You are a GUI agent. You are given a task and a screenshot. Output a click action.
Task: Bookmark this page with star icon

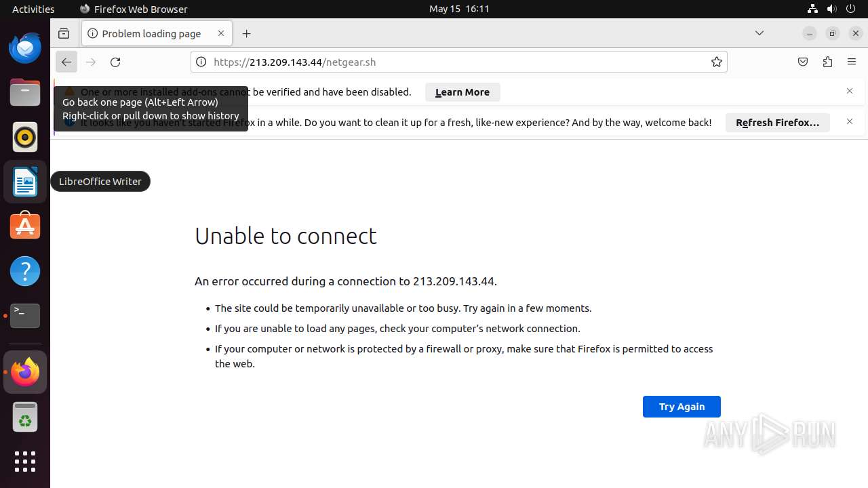pos(717,62)
